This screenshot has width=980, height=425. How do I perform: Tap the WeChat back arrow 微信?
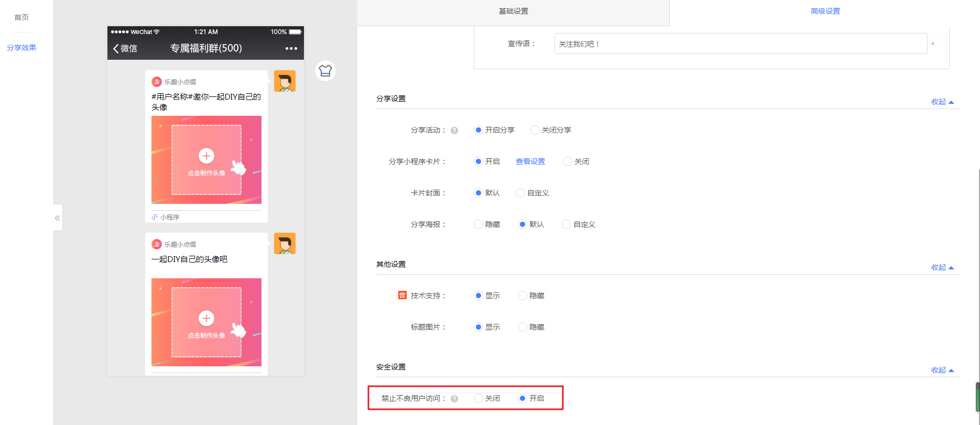tap(125, 48)
